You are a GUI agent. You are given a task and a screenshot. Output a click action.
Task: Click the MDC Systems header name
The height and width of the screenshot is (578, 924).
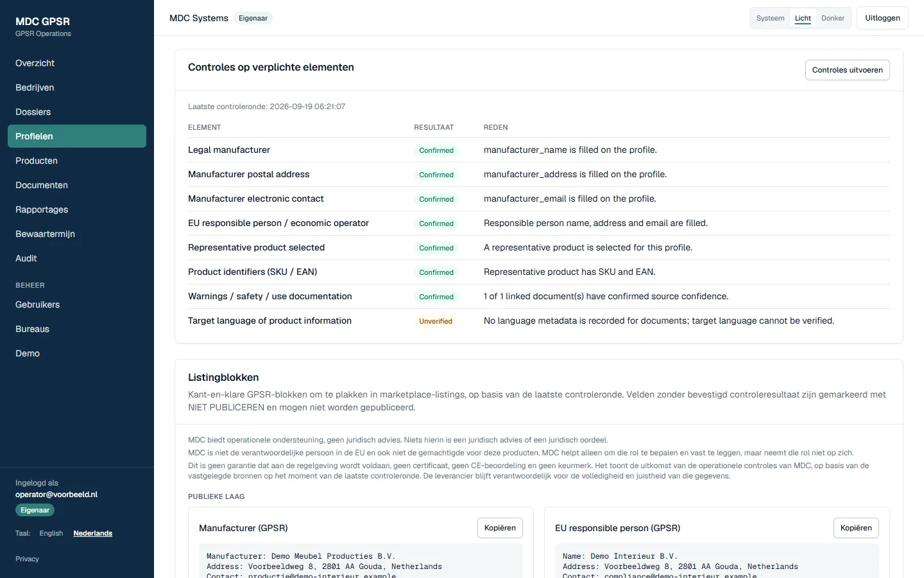199,18
